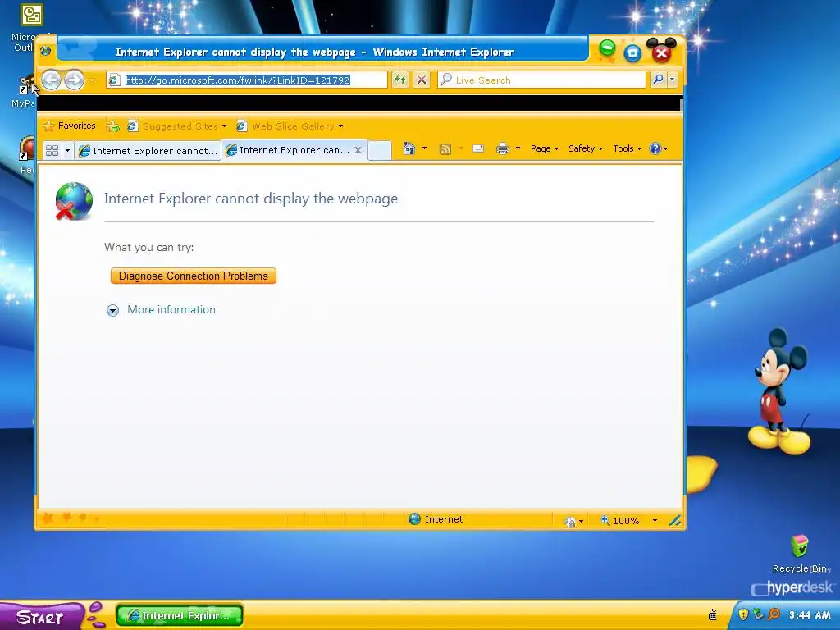This screenshot has width=840, height=630.
Task: Open the Safety menu
Action: (x=586, y=148)
